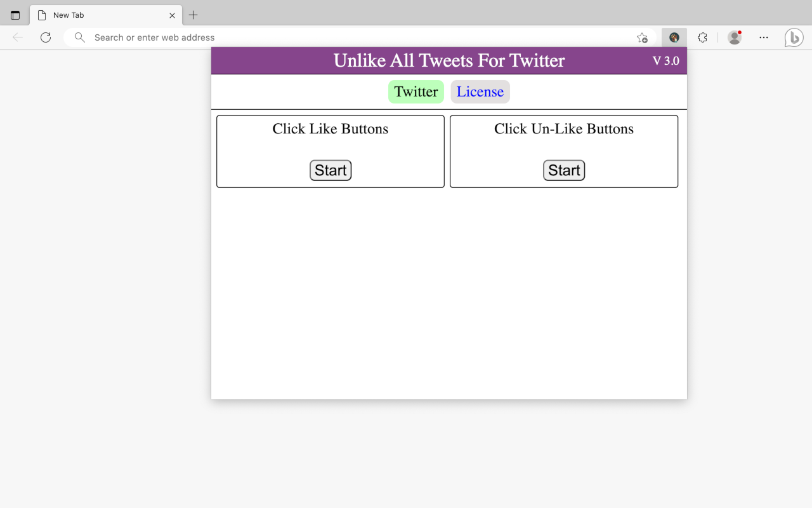Open the Bing chat sidebar
This screenshot has height=508, width=812.
point(794,37)
